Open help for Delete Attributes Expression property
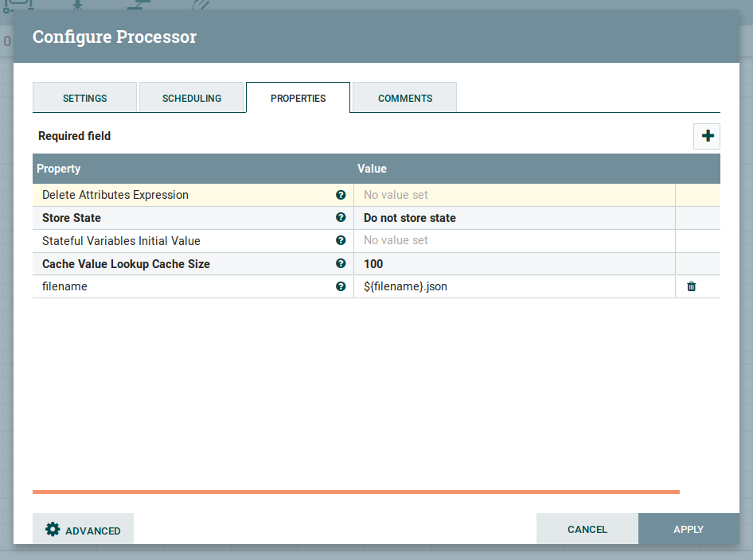753x560 pixels. tap(341, 195)
